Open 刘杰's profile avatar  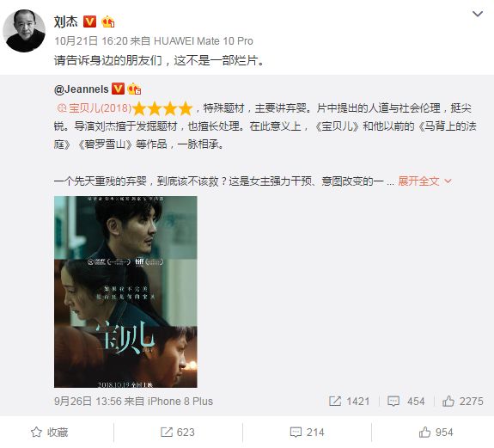tap(24, 31)
